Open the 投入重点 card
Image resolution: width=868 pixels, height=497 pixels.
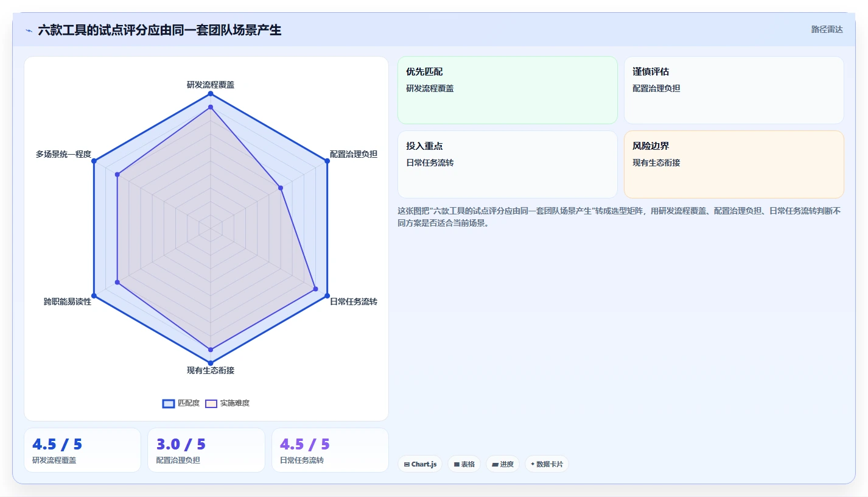(x=508, y=164)
